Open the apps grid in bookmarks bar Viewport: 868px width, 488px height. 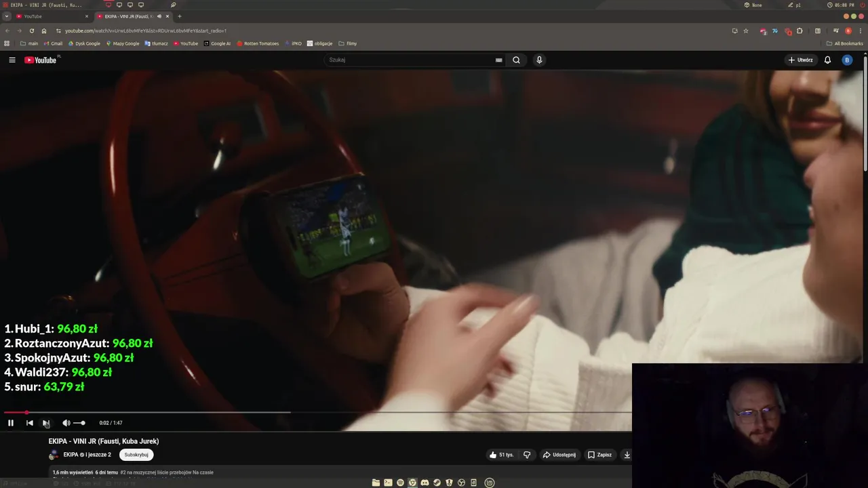7,43
